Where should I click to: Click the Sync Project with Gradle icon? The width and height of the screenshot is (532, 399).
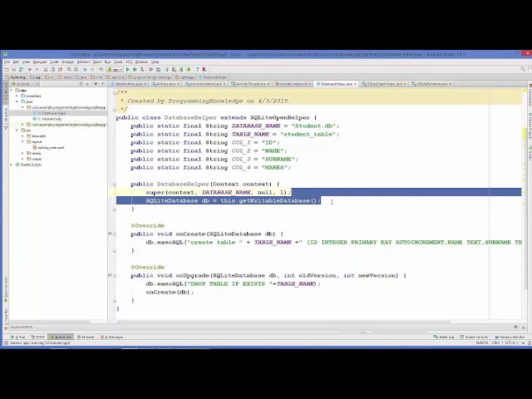(x=167, y=69)
